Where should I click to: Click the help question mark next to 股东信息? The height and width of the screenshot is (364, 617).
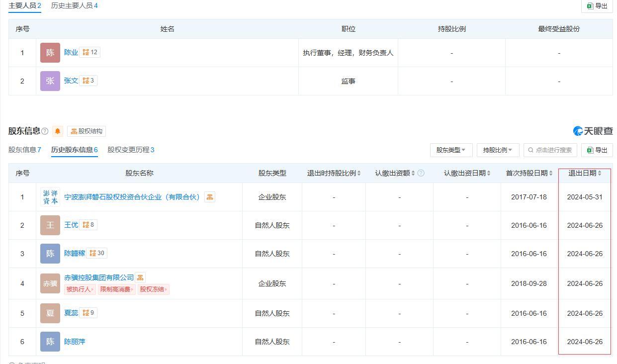[x=45, y=131]
